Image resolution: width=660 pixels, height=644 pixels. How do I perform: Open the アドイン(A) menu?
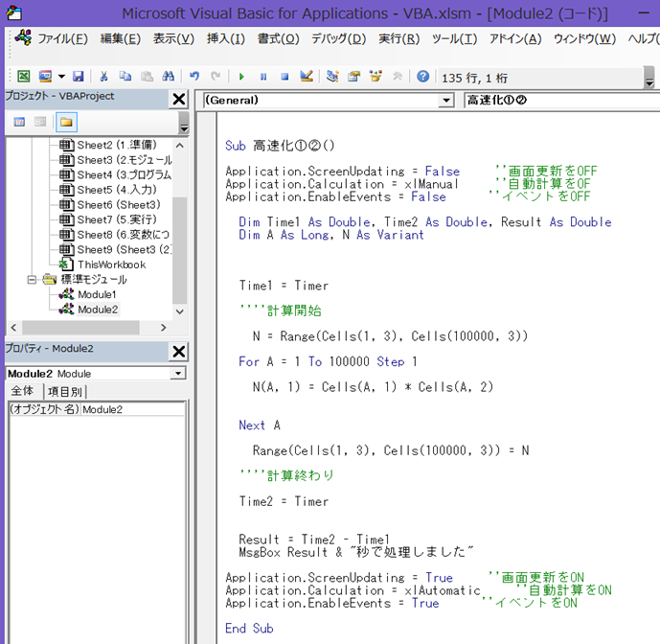point(515,38)
